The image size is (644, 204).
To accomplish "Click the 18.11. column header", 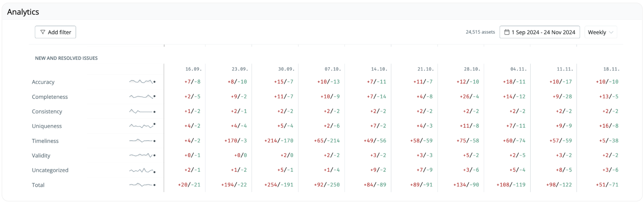I will (x=611, y=69).
